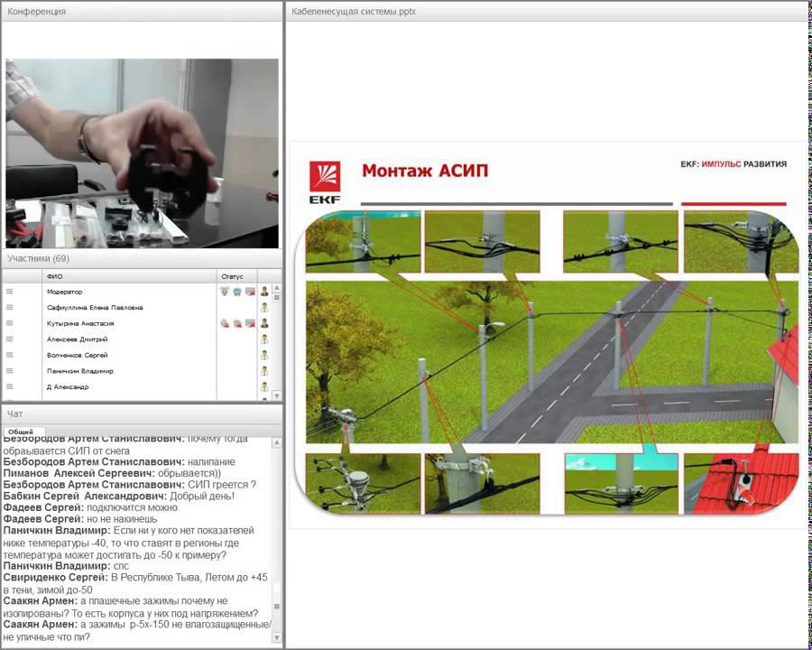Click the chat scroll-up arrow
Viewport: 812px width, 650px height.
pyautogui.click(x=277, y=442)
